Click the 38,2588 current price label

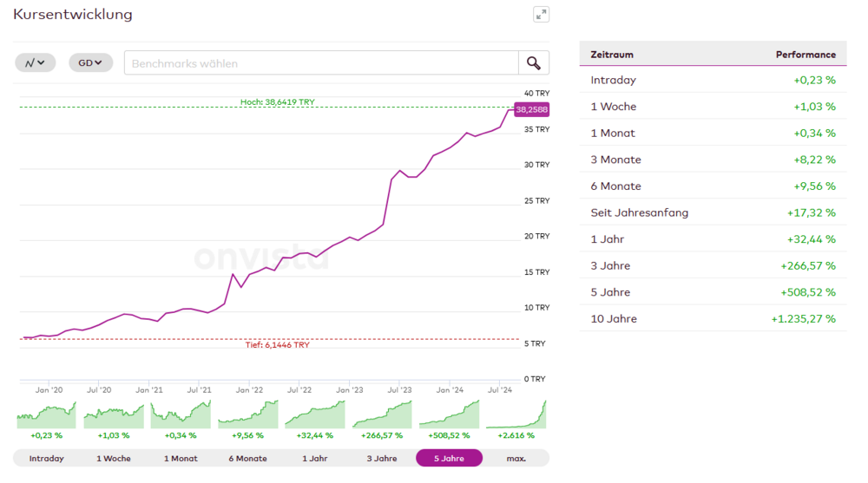531,110
